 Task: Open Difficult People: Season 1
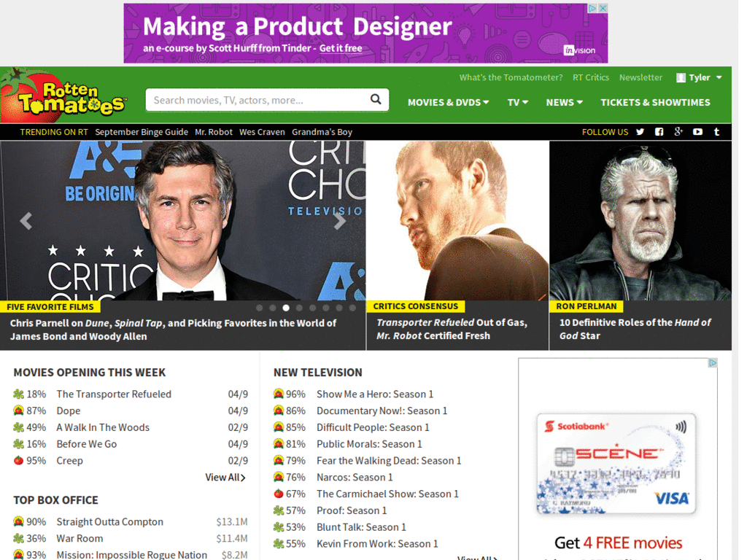coord(373,427)
